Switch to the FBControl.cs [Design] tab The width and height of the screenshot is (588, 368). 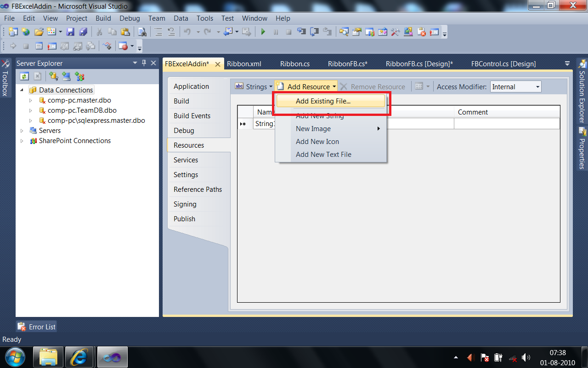pos(503,64)
